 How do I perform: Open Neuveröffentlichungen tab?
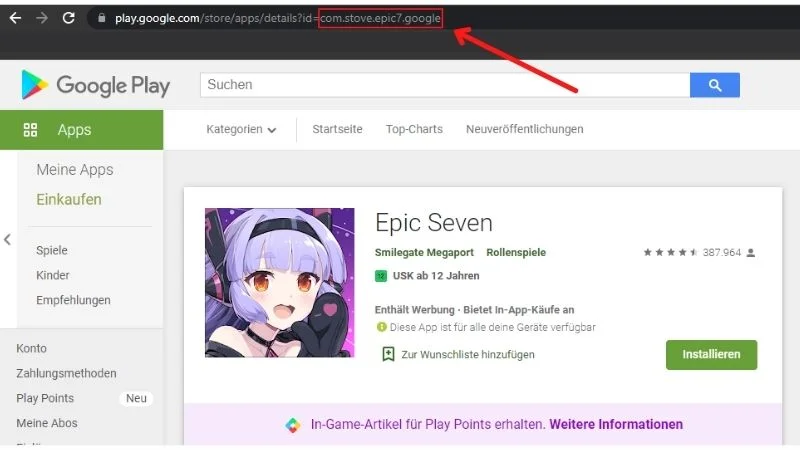524,129
